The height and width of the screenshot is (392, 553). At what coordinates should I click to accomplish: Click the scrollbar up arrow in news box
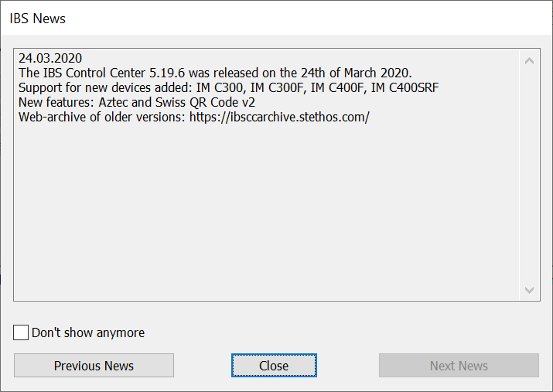(529, 60)
